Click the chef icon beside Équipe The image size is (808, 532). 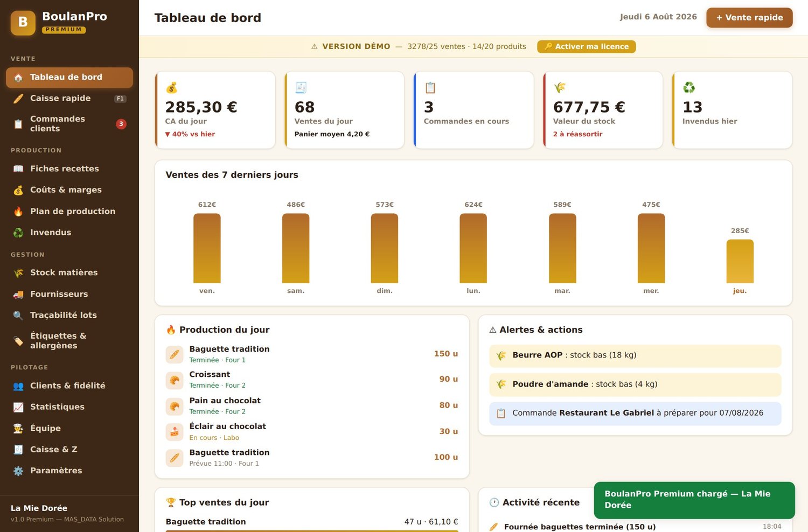[18, 429]
